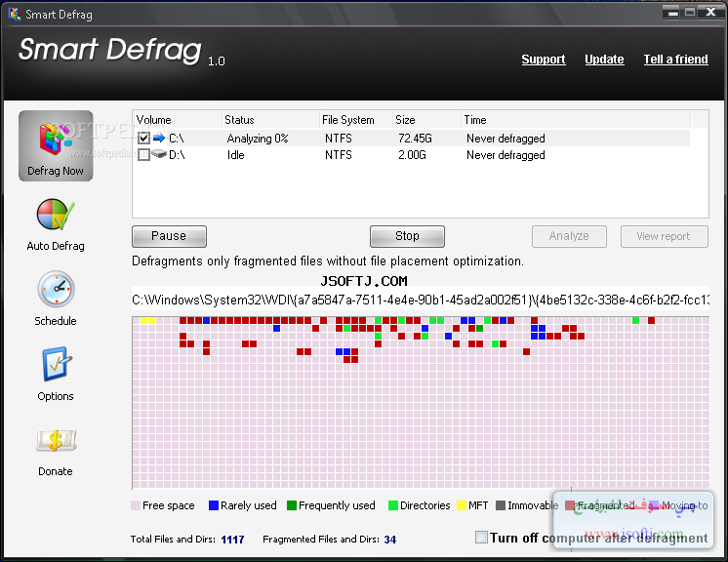Click the 'Defragments only fragmented files' description

pyautogui.click(x=328, y=261)
